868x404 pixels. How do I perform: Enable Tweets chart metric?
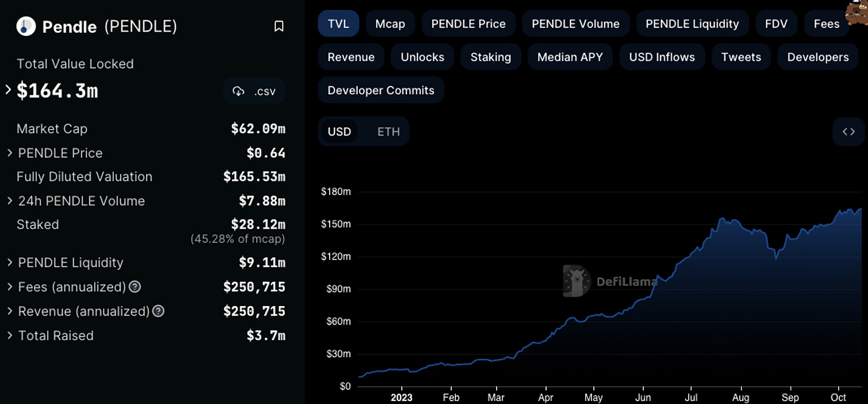(x=741, y=57)
